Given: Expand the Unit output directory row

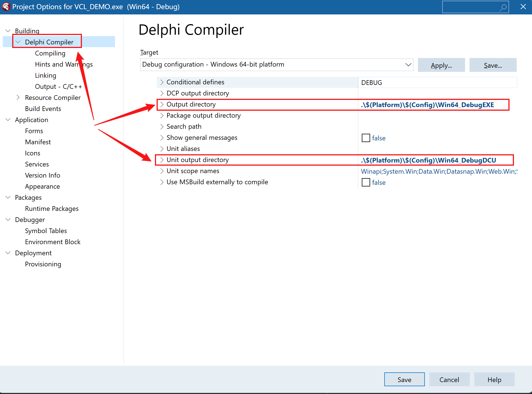Looking at the screenshot, I should point(162,160).
